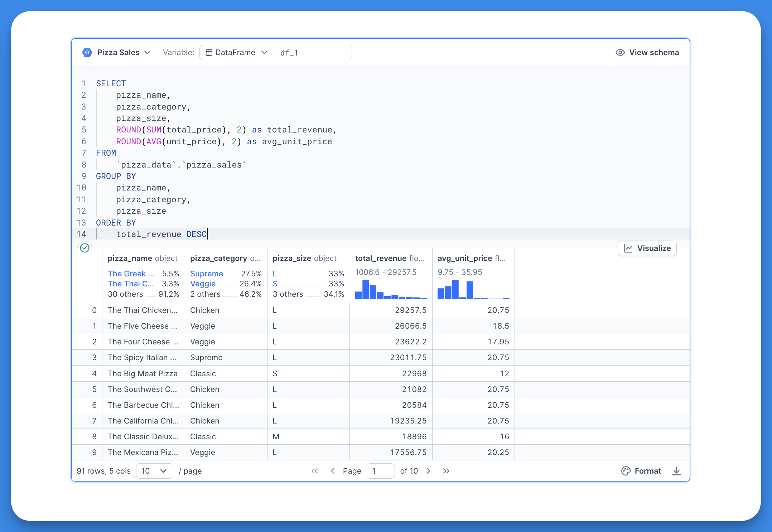Download the results table
The height and width of the screenshot is (532, 772).
[x=676, y=471]
